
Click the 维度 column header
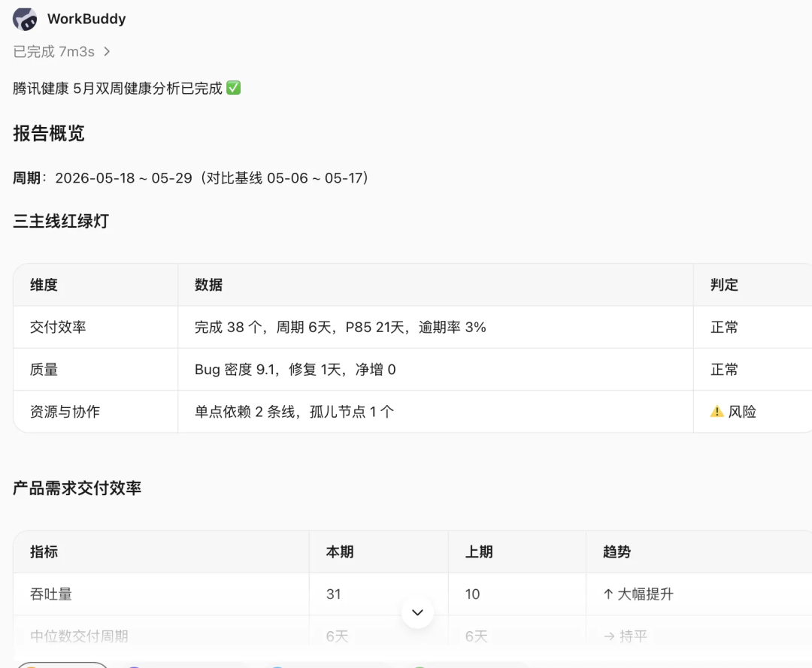pyautogui.click(x=44, y=285)
